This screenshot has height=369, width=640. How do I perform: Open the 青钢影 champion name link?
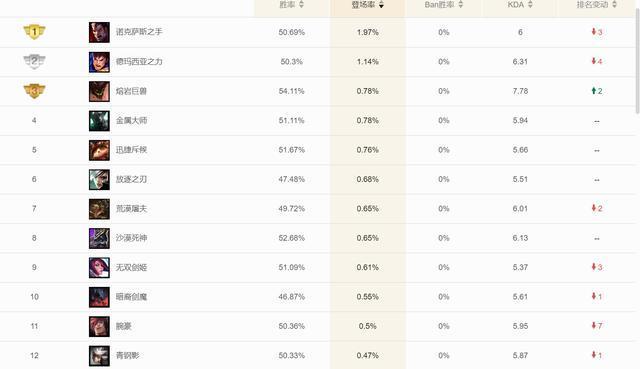127,356
